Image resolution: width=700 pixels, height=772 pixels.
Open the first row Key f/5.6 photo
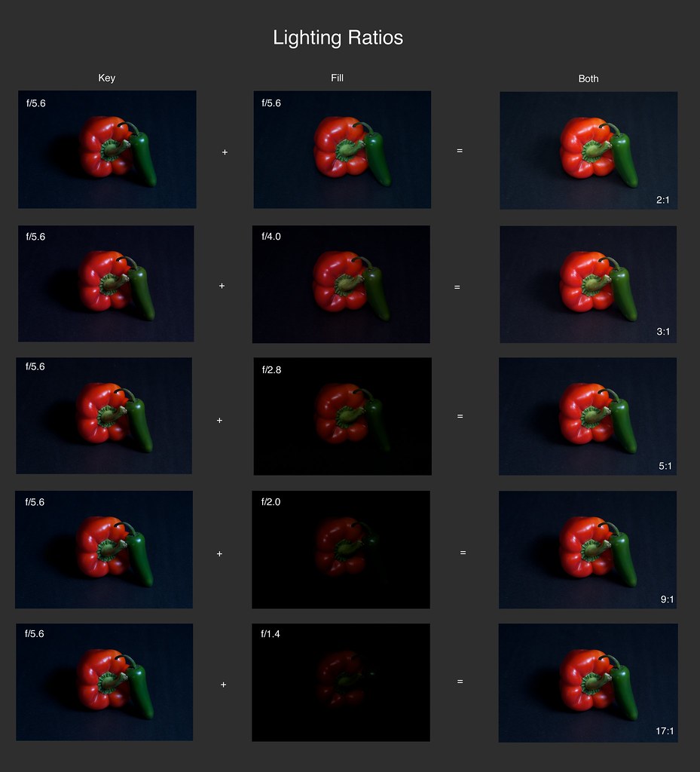[107, 149]
